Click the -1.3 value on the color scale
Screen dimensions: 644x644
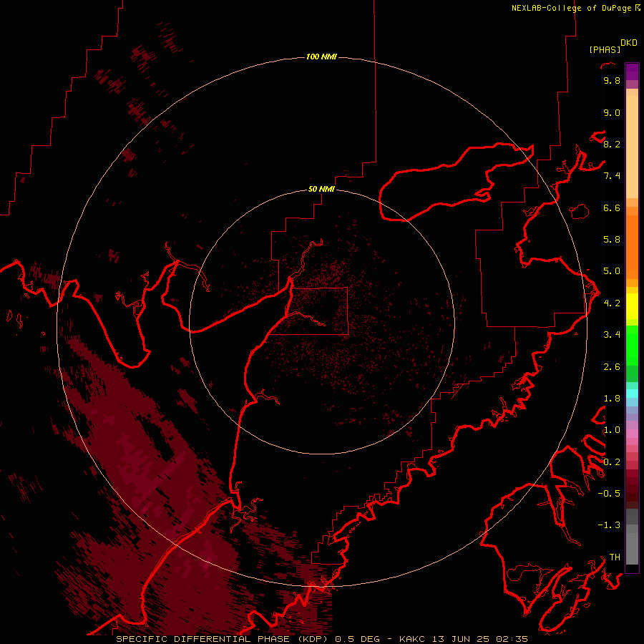coord(609,525)
